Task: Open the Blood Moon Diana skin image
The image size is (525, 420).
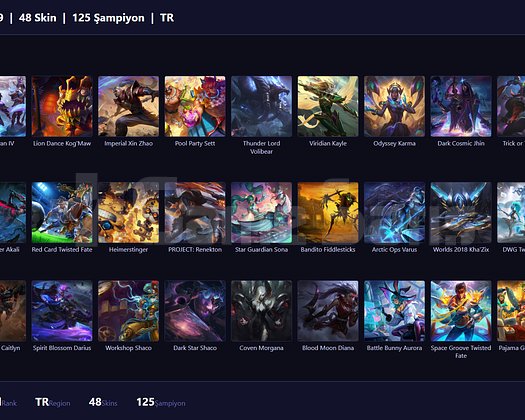Action: 328,311
